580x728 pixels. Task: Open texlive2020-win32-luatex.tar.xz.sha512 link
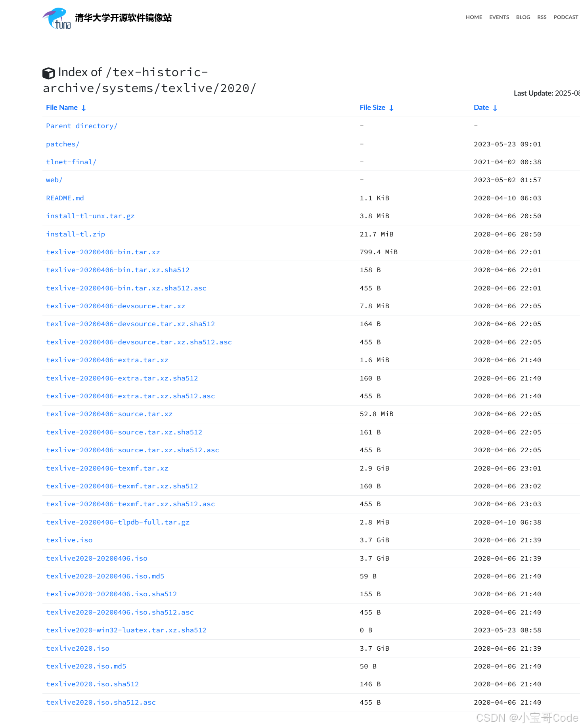126,630
